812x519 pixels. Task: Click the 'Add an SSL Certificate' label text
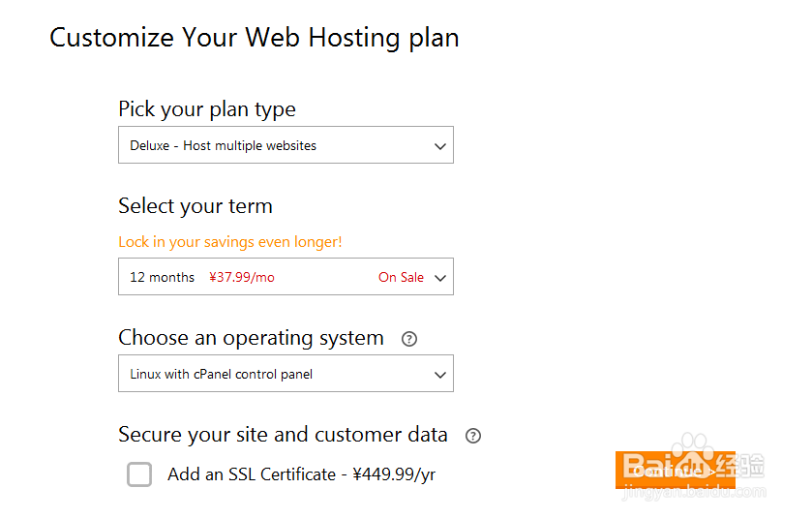(x=301, y=474)
